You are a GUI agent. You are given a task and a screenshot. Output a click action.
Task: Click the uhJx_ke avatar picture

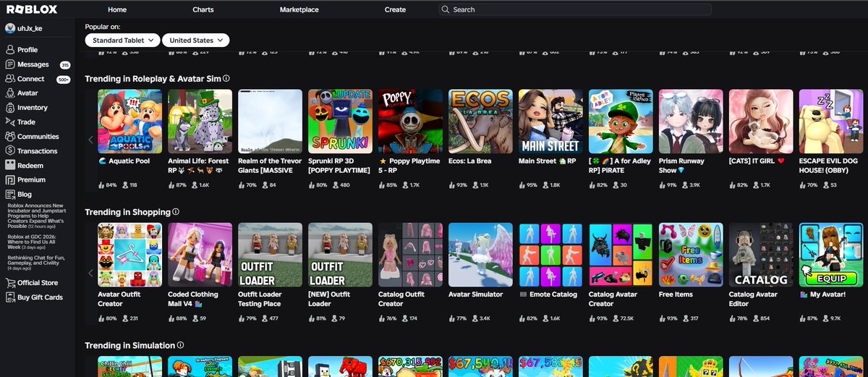coord(10,28)
